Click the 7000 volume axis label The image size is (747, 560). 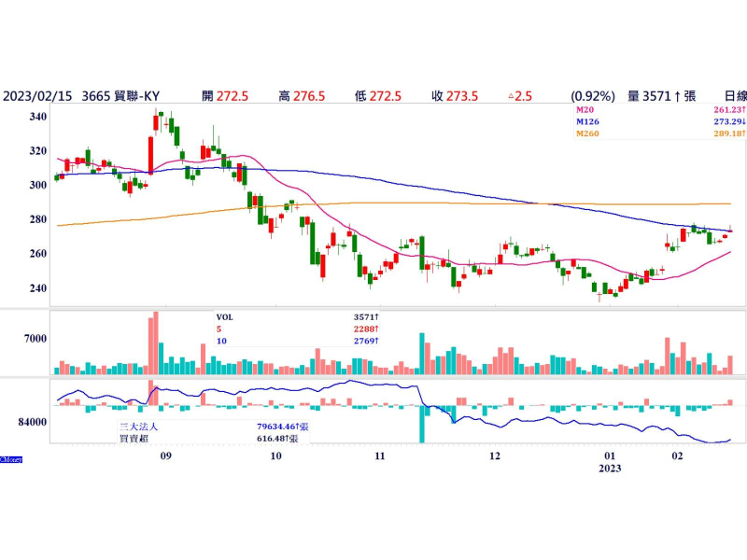tap(35, 339)
